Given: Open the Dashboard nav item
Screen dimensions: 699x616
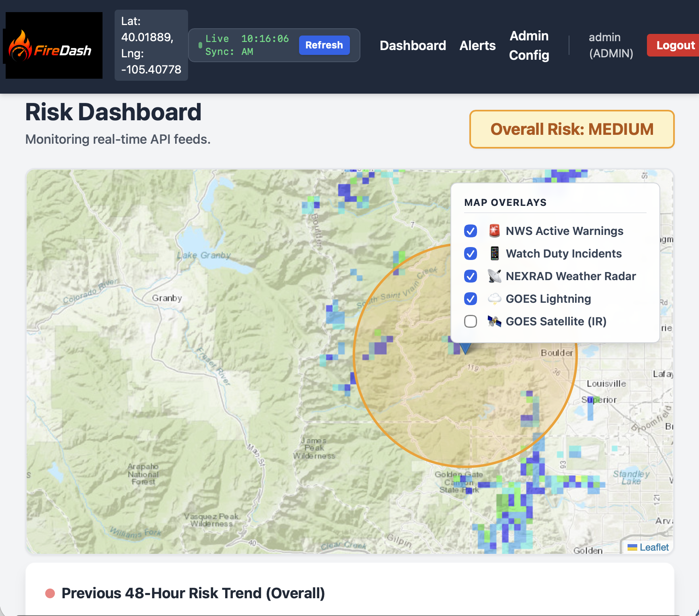Looking at the screenshot, I should (x=413, y=45).
